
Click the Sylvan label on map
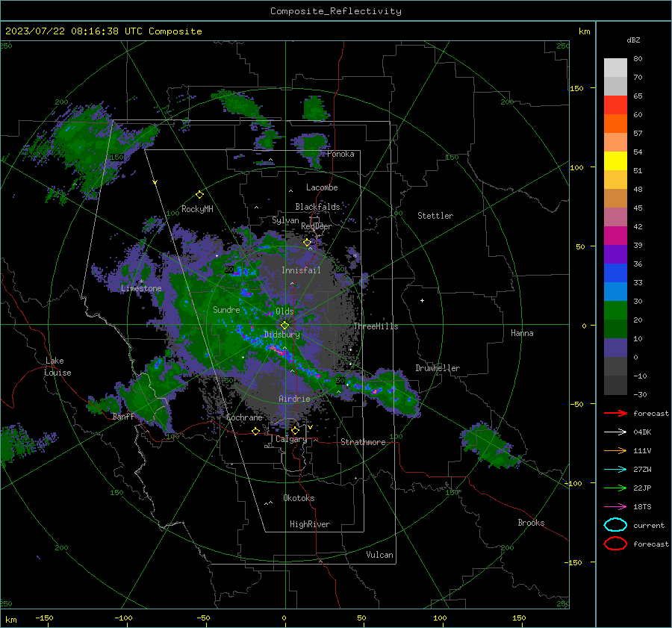(x=285, y=220)
